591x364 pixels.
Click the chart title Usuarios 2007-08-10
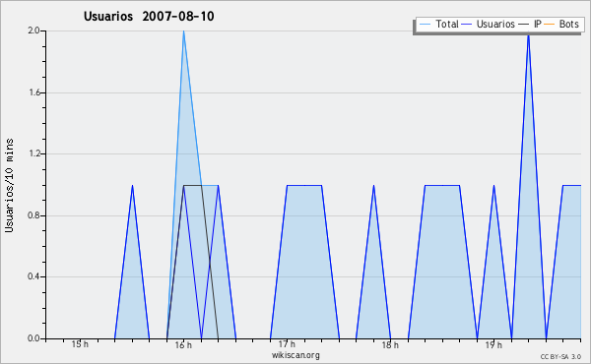click(149, 16)
